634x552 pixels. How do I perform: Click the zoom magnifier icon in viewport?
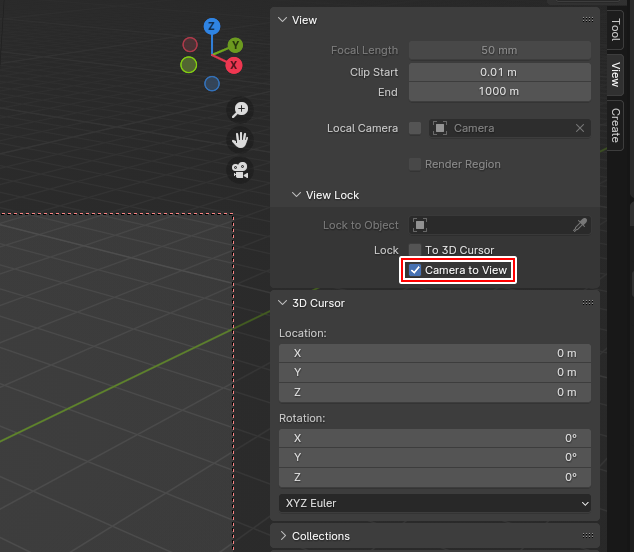pos(240,110)
